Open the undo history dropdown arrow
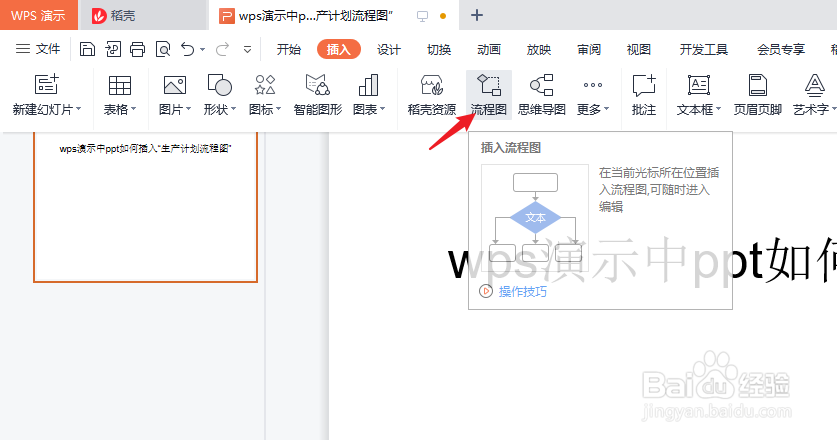This screenshot has width=837, height=440. (x=202, y=50)
